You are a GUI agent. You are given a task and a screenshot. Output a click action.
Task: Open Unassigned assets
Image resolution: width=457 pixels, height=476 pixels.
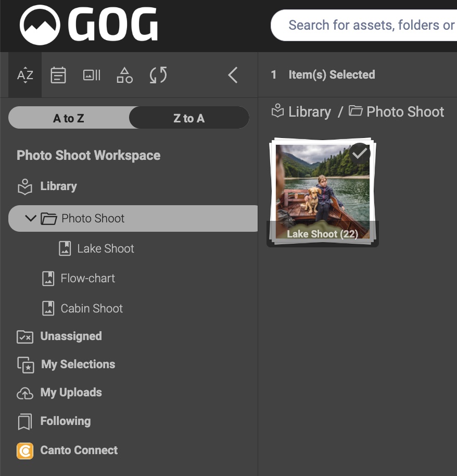(71, 336)
